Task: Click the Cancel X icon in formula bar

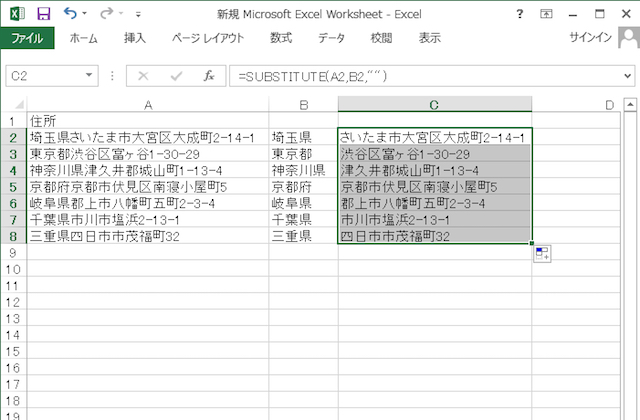Action: (144, 76)
